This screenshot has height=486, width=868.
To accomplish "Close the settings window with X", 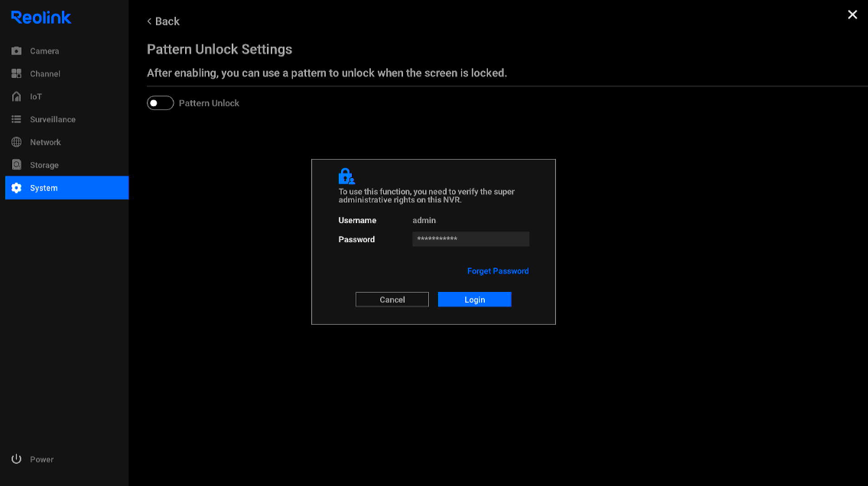I will 853,15.
